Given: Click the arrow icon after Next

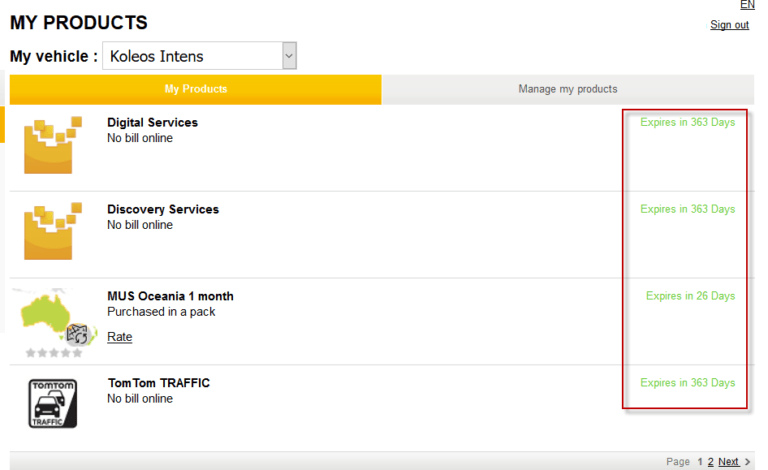Looking at the screenshot, I should point(748,462).
